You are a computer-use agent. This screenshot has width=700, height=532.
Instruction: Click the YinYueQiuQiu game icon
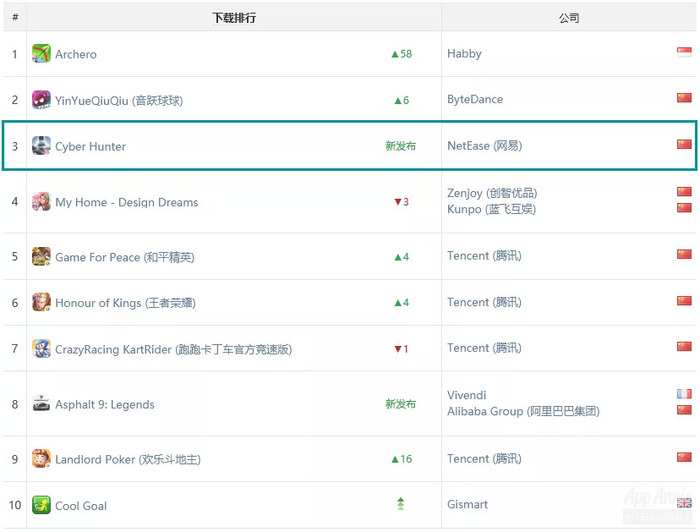point(41,100)
